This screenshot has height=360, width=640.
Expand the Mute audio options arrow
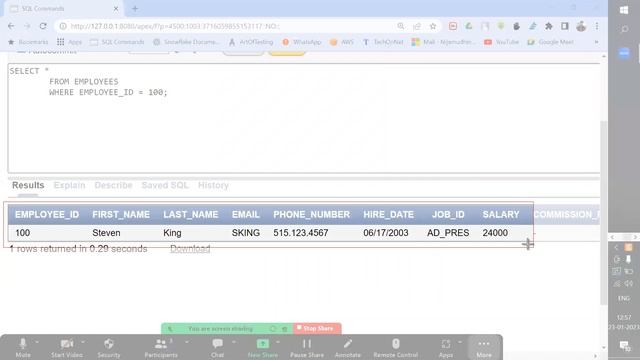click(37, 342)
